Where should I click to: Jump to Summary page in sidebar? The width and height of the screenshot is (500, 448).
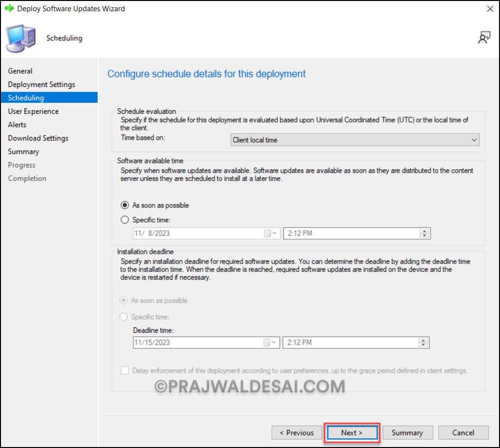click(x=23, y=152)
